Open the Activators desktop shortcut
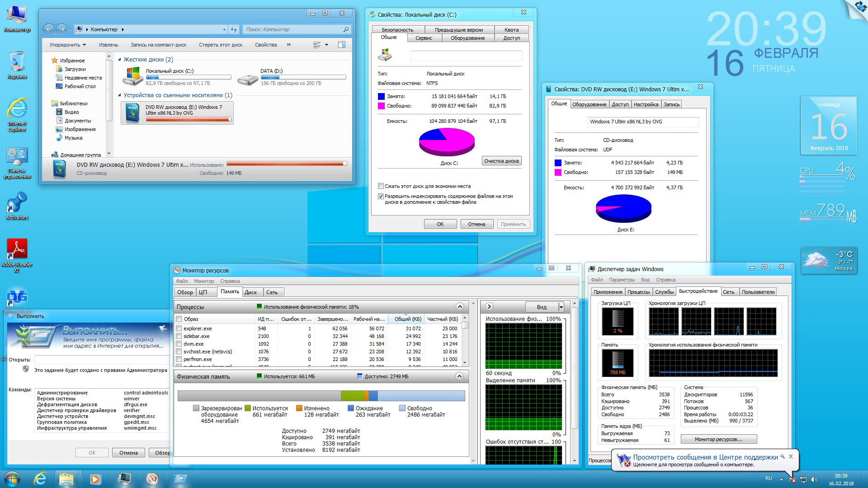The image size is (868, 488). pyautogui.click(x=17, y=202)
